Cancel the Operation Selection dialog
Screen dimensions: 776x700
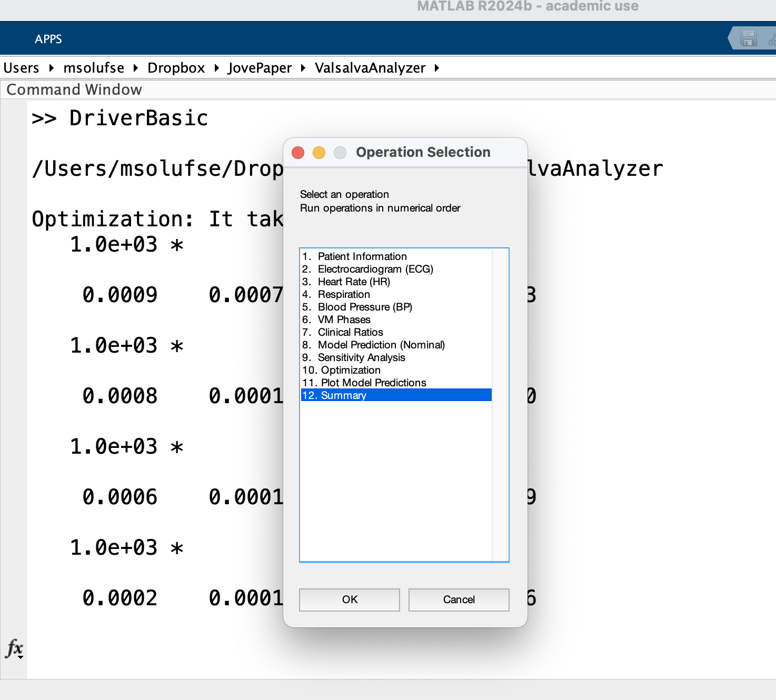[x=459, y=599]
